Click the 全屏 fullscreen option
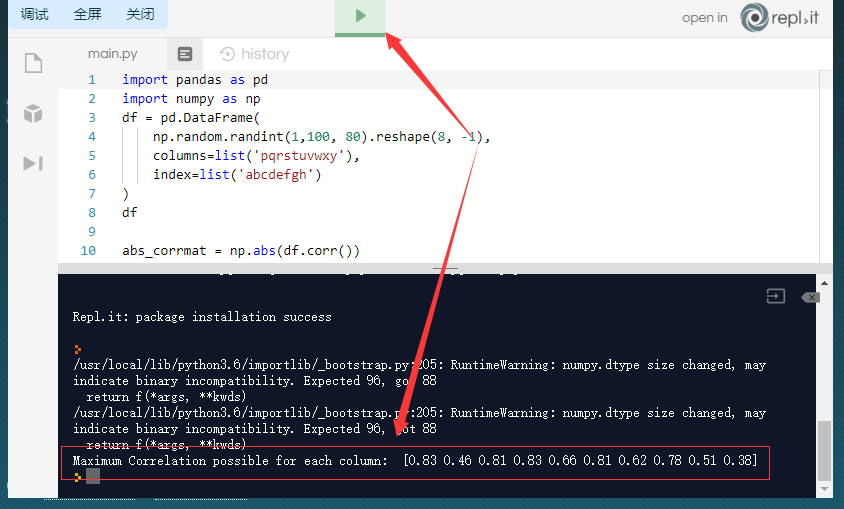844x509 pixels. coord(87,14)
